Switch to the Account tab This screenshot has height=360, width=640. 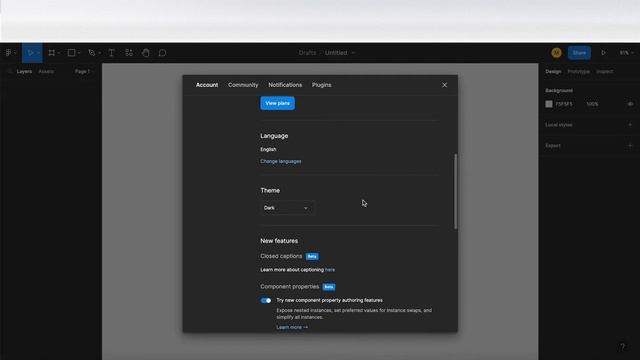tap(207, 85)
